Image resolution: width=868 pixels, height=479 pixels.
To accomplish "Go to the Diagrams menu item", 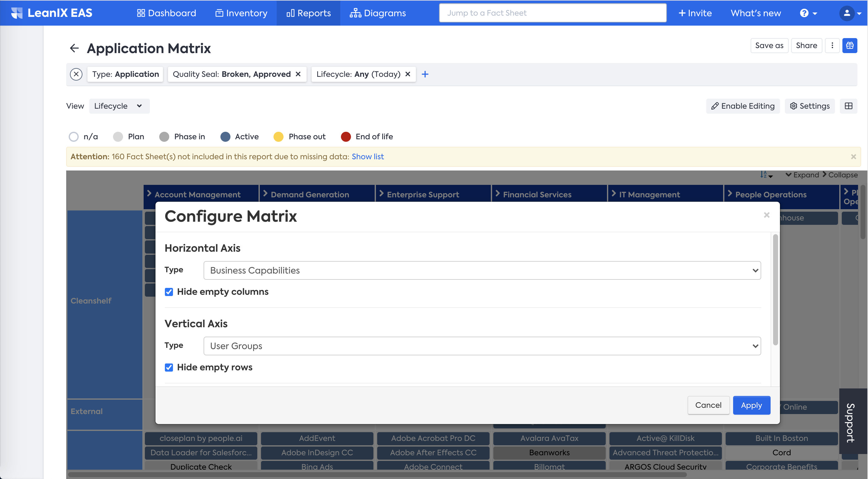I will tap(378, 13).
